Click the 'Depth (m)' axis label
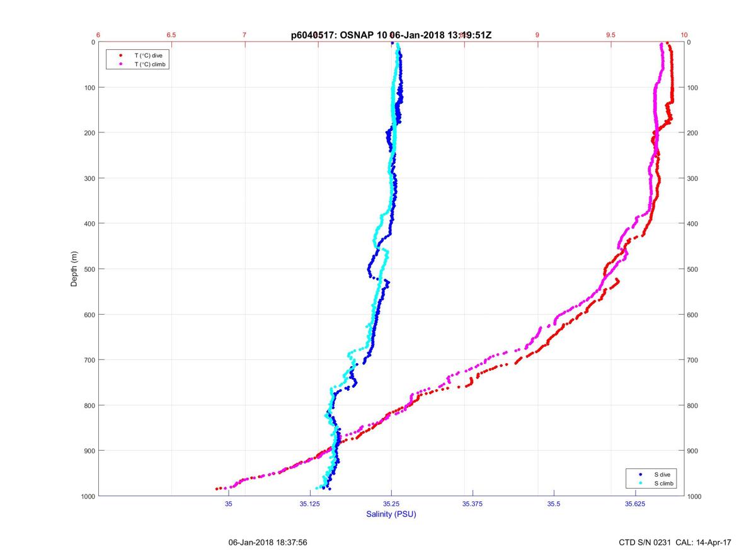The image size is (756, 558). click(x=74, y=269)
